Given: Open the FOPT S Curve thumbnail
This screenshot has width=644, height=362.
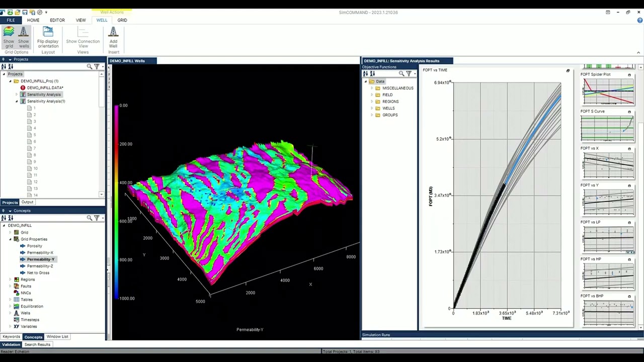Looking at the screenshot, I should [608, 129].
